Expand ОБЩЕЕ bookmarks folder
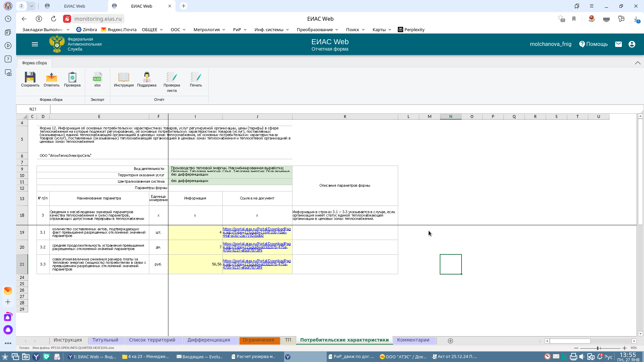 pos(152,29)
